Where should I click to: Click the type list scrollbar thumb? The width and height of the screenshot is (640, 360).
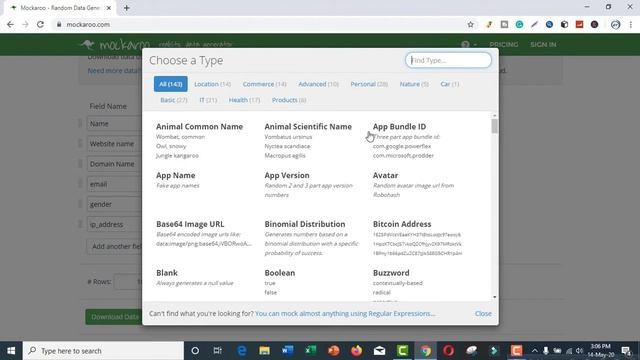(495, 126)
